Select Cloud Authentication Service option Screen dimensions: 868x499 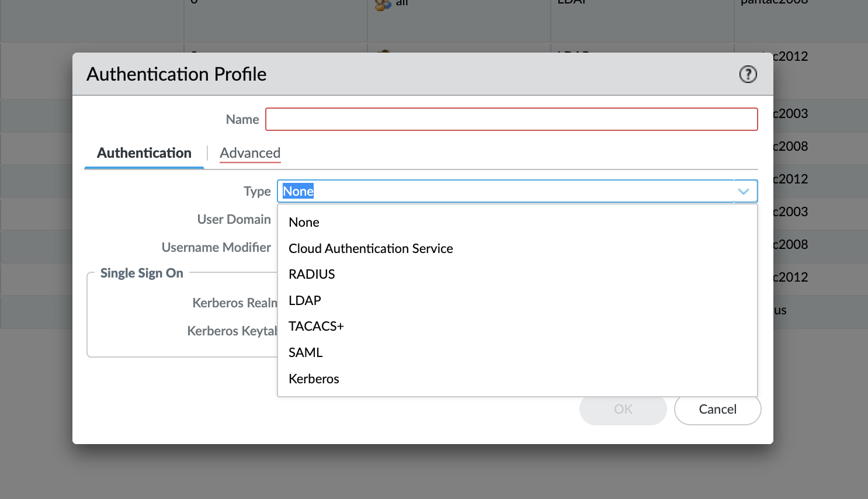pyautogui.click(x=371, y=249)
